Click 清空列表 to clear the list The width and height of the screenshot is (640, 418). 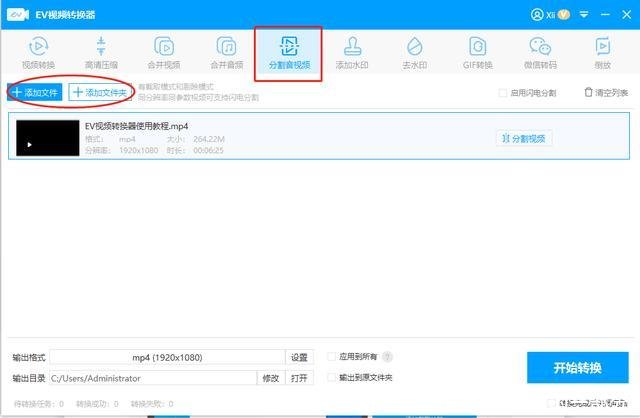(606, 93)
